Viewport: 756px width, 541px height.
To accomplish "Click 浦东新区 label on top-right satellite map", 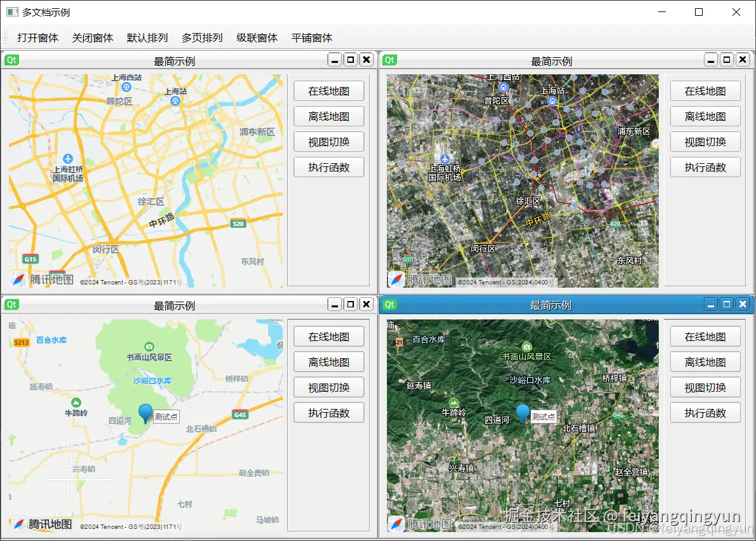I will point(634,131).
